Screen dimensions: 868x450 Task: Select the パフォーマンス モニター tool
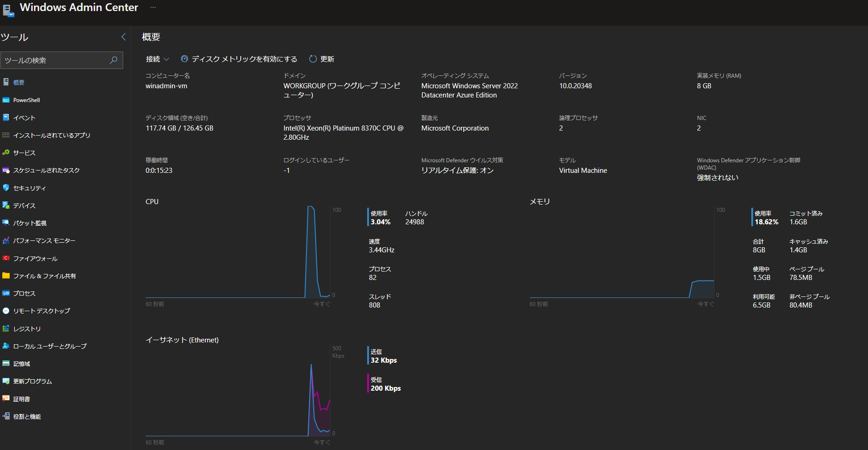(45, 240)
